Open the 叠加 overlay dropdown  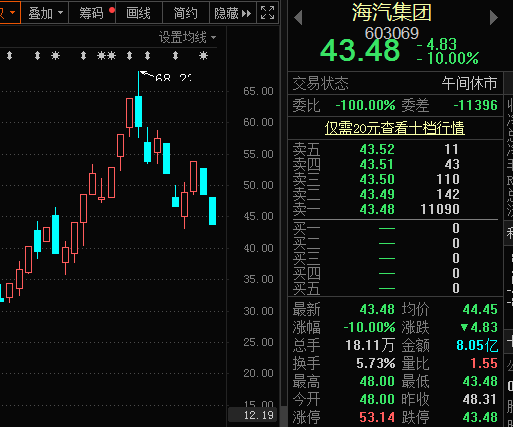[x=45, y=13]
